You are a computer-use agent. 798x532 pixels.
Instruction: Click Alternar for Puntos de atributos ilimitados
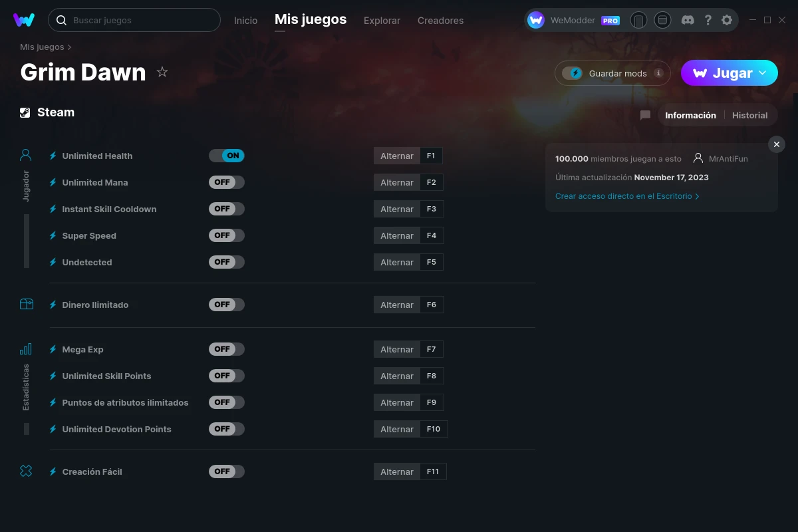(x=397, y=402)
